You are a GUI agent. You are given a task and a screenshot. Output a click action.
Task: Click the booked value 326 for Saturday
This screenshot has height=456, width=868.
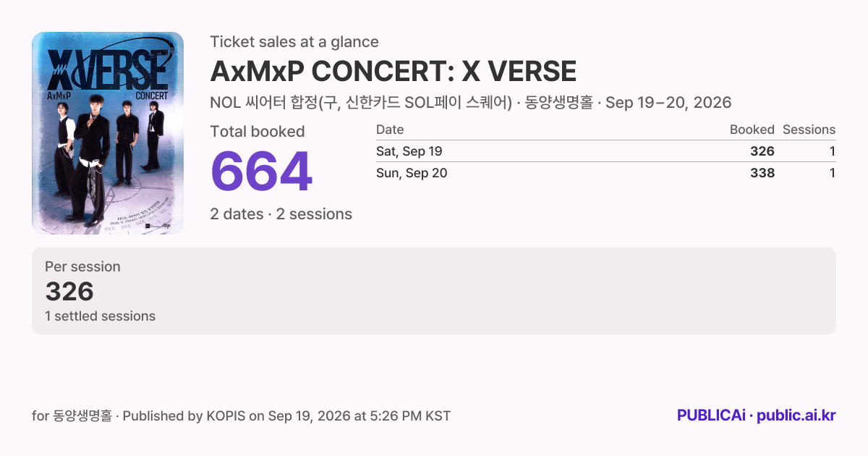(762, 151)
